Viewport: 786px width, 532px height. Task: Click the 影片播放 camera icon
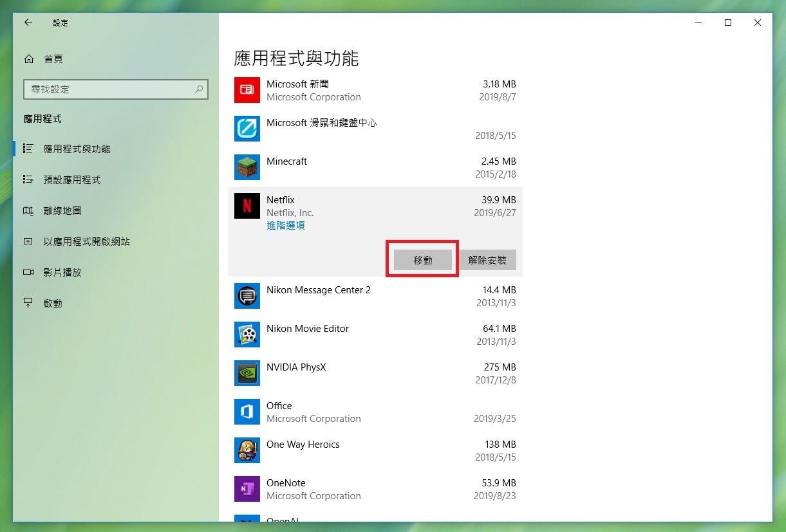tap(28, 272)
